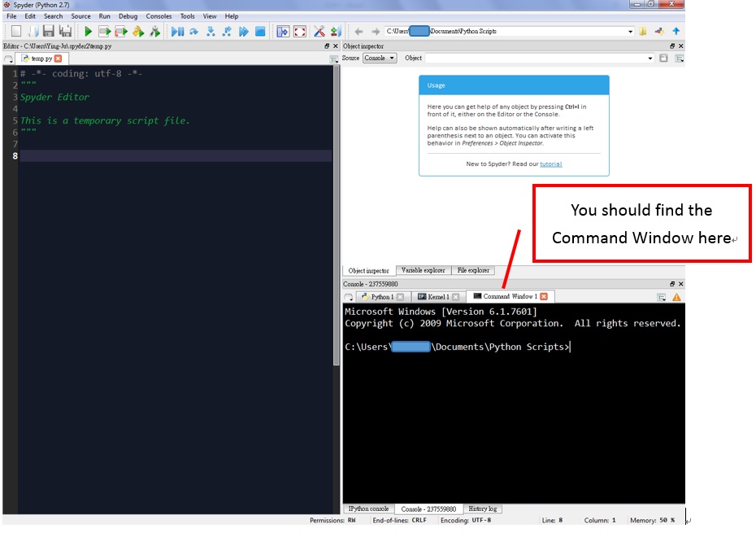Click inside the Object input field
756x537 pixels.
pyautogui.click(x=535, y=59)
